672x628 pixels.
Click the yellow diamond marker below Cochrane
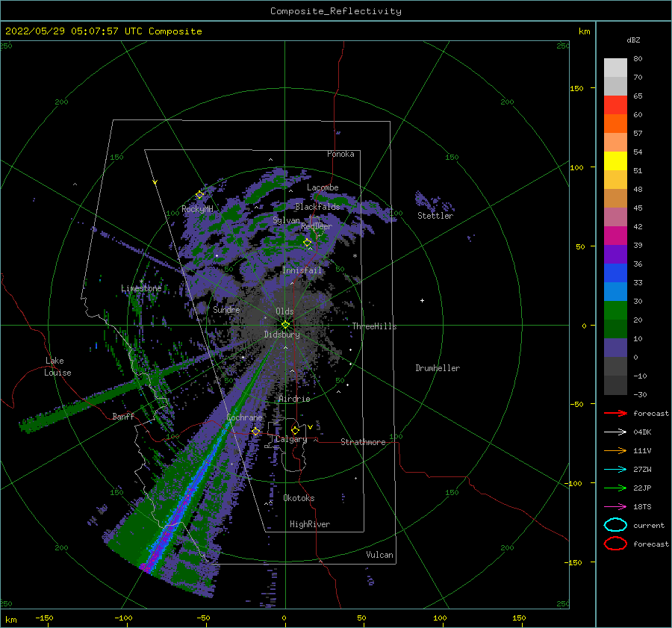click(255, 431)
